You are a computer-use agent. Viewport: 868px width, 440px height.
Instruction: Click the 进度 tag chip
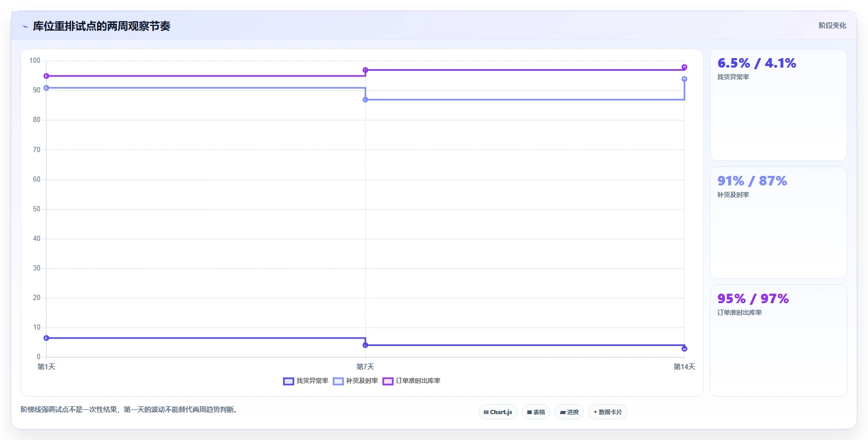pyautogui.click(x=569, y=412)
